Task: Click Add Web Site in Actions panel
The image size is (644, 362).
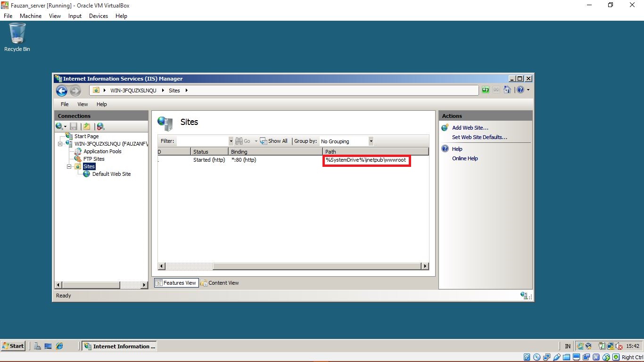Action: click(470, 127)
